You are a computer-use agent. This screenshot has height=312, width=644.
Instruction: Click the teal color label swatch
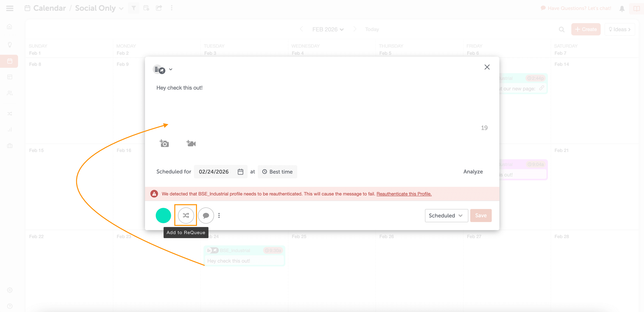pyautogui.click(x=163, y=215)
